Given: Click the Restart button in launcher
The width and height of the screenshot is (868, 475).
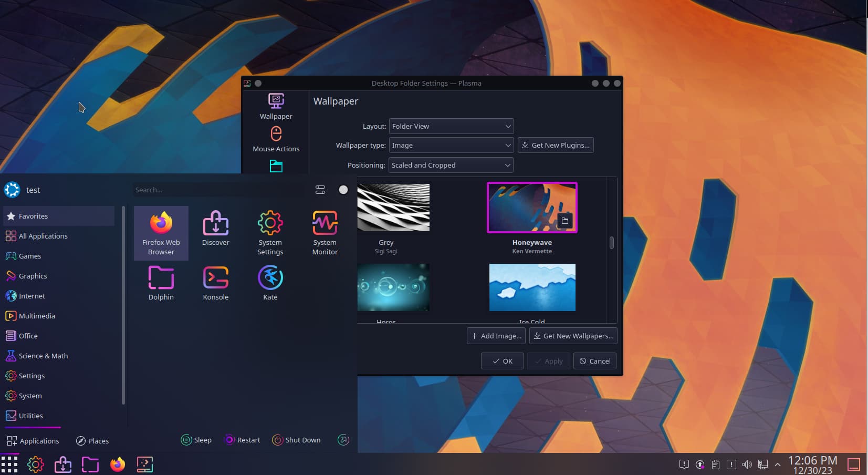Looking at the screenshot, I should tap(242, 440).
